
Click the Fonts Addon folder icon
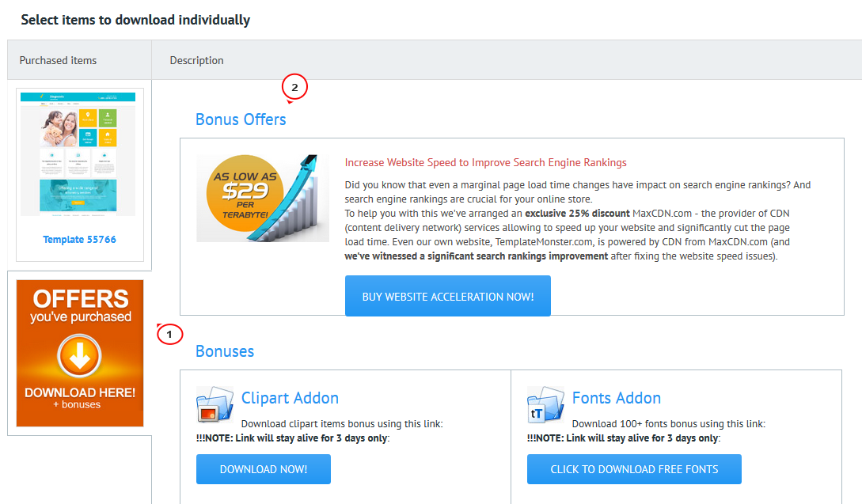coord(545,404)
